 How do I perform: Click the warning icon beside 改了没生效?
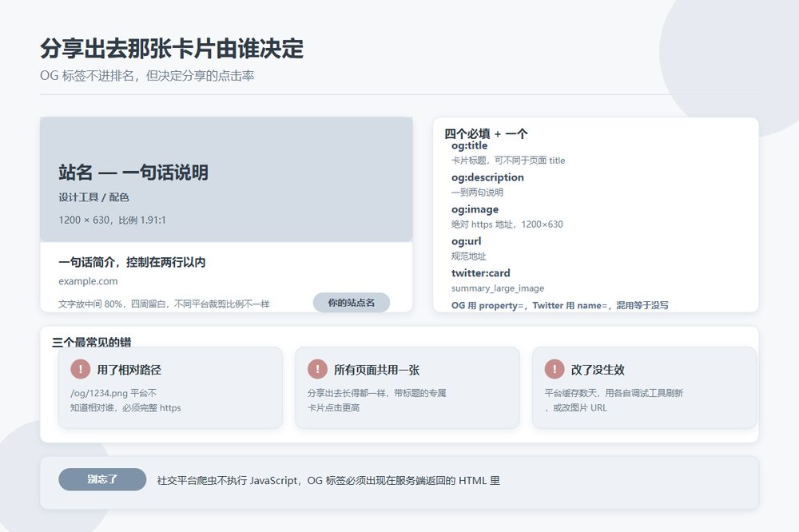(555, 369)
